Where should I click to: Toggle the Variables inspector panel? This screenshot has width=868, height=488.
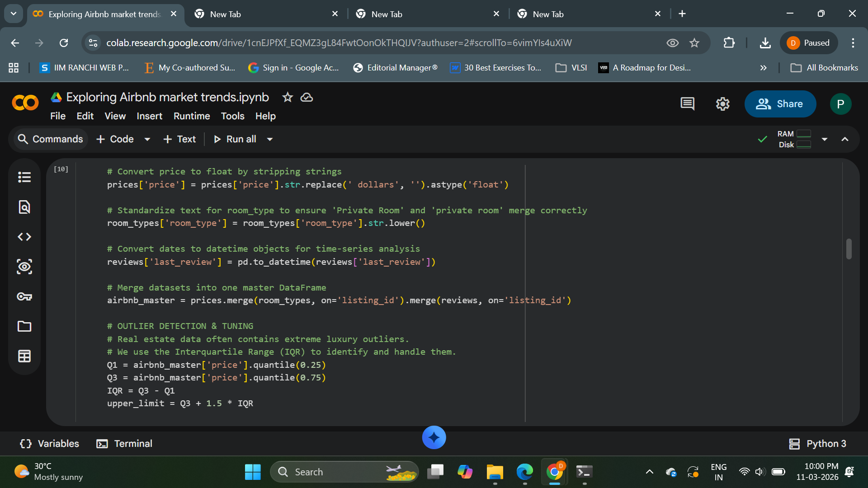point(50,444)
